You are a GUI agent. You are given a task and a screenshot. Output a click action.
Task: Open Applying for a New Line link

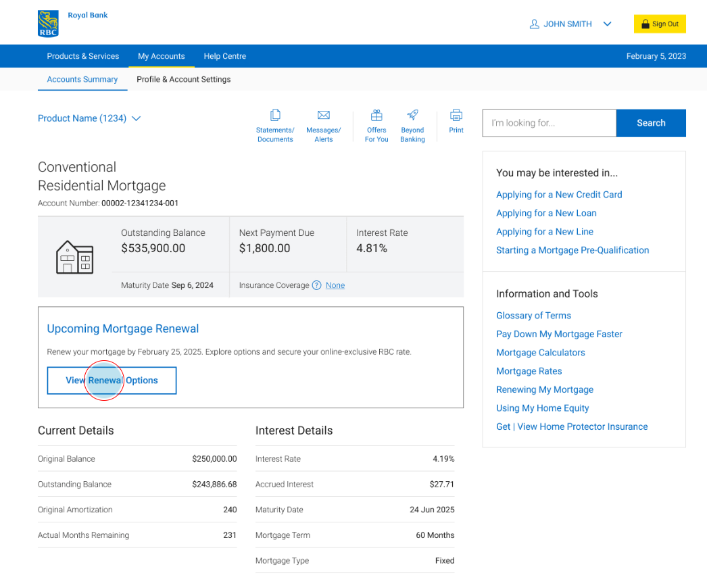[545, 231]
